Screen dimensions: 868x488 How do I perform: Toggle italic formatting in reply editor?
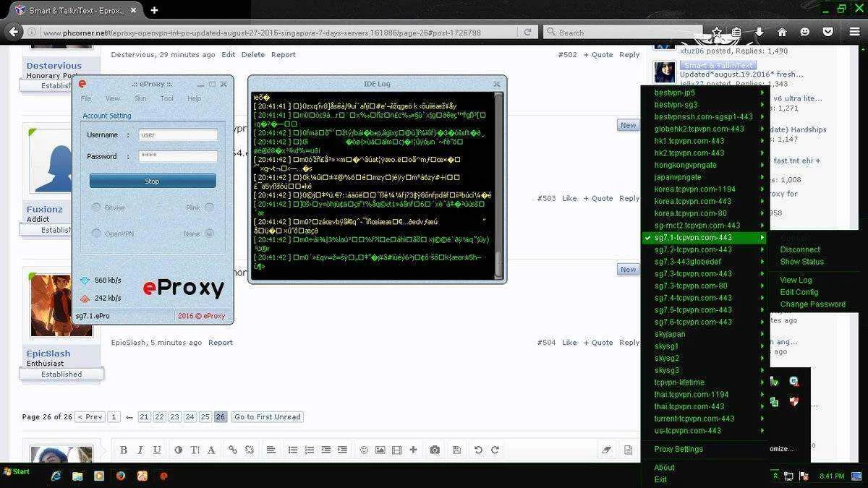(x=140, y=450)
